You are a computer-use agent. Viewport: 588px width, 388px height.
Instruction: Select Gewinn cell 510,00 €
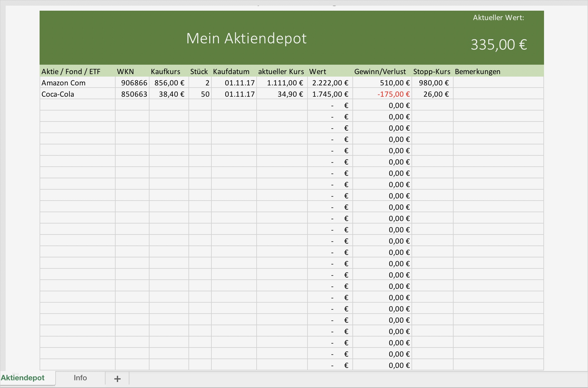click(x=382, y=83)
